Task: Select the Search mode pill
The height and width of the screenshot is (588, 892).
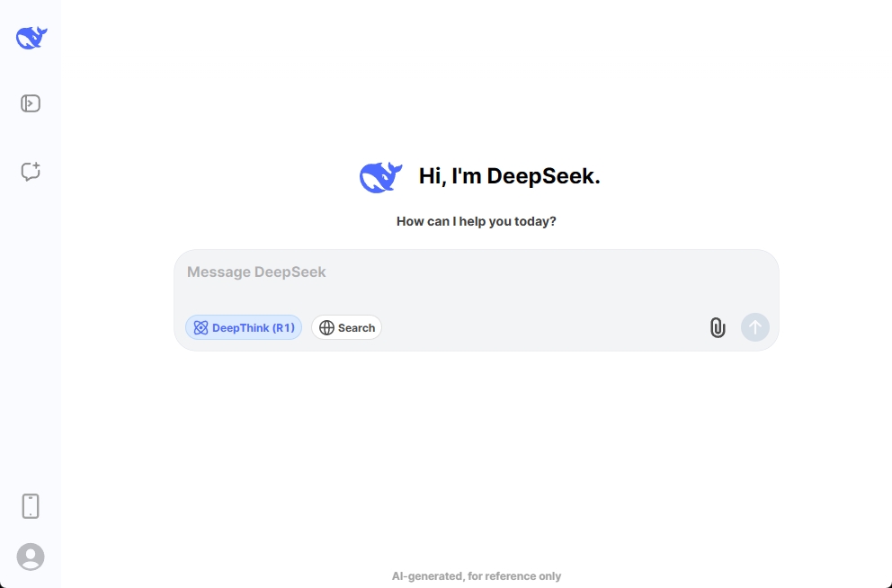Action: [x=346, y=327]
